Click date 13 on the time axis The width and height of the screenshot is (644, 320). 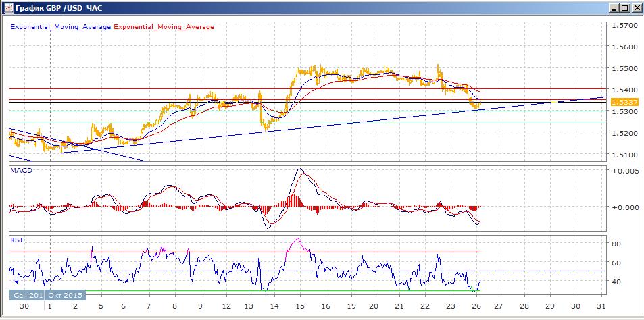pyautogui.click(x=250, y=306)
